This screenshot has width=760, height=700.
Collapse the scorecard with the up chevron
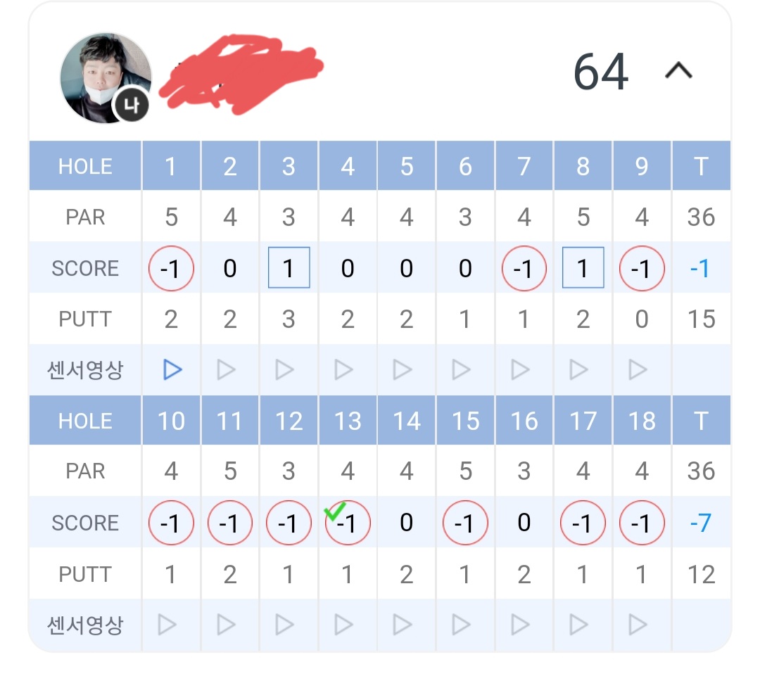tap(679, 70)
